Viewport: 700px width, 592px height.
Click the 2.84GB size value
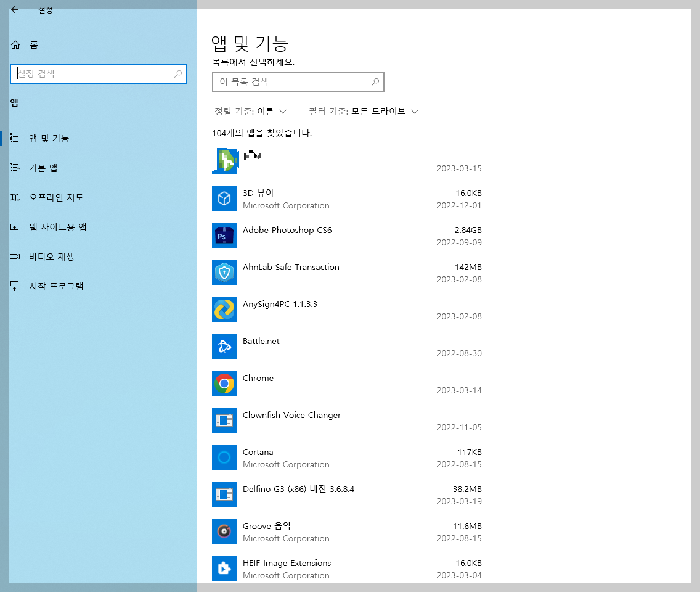click(x=468, y=230)
